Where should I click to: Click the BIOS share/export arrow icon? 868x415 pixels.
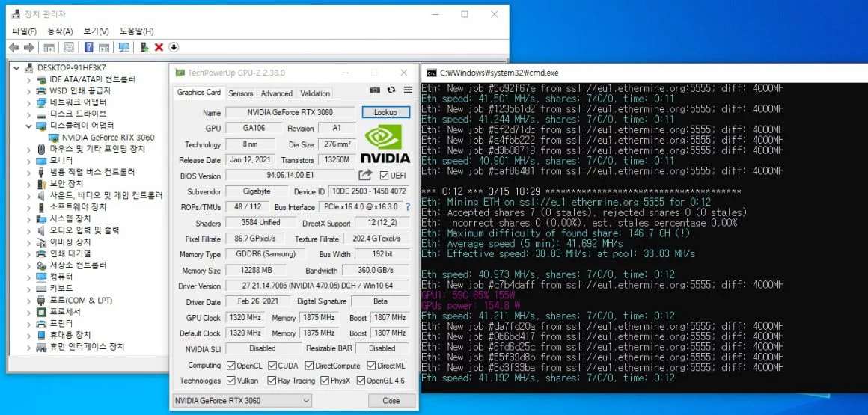tap(365, 176)
